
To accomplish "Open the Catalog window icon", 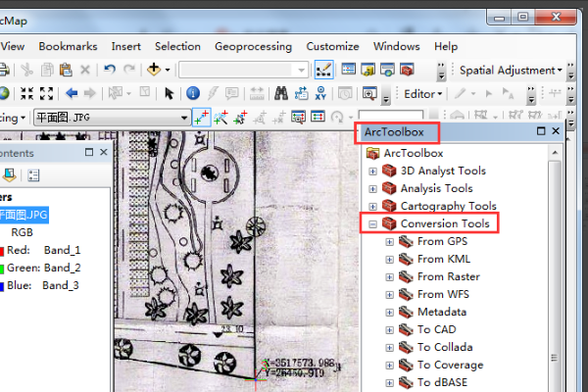I will [367, 70].
